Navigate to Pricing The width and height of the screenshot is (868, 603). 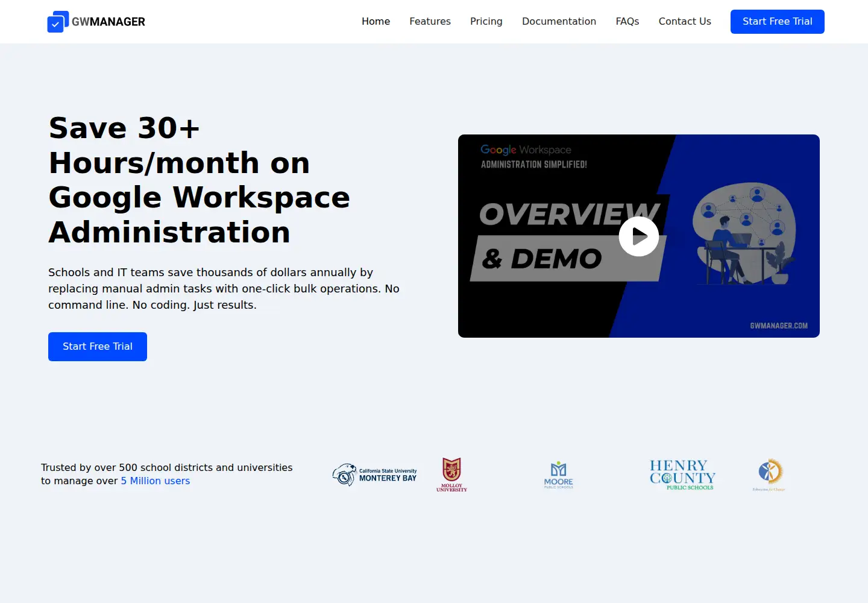(486, 22)
